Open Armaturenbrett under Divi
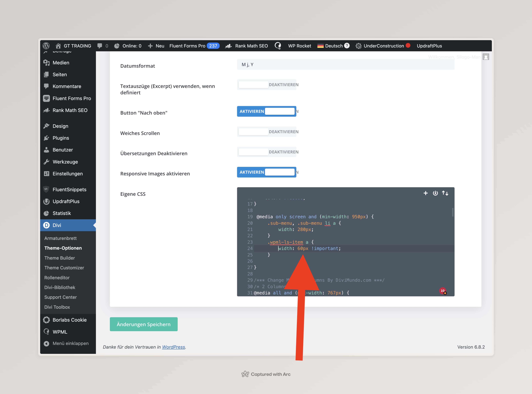532x394 pixels. pos(60,238)
